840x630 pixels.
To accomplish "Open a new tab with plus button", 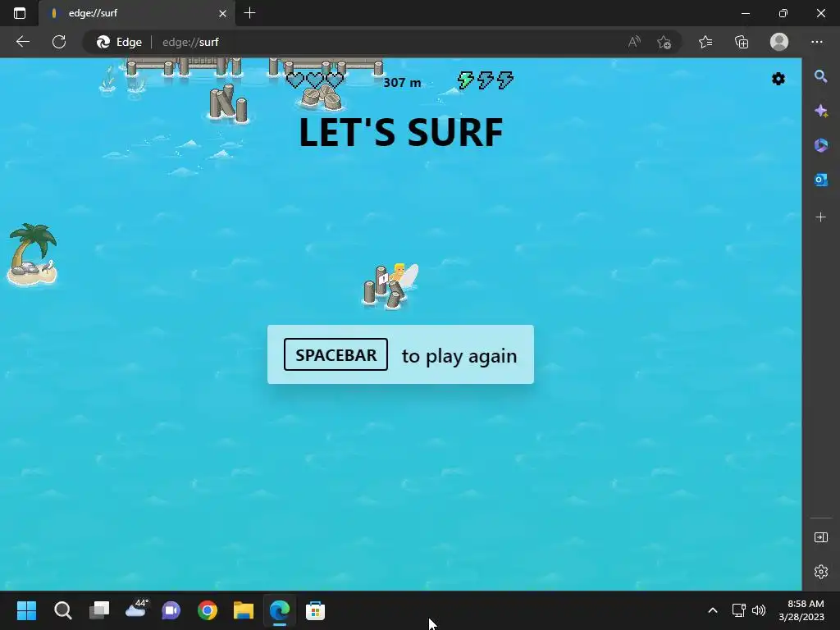I will (249, 13).
